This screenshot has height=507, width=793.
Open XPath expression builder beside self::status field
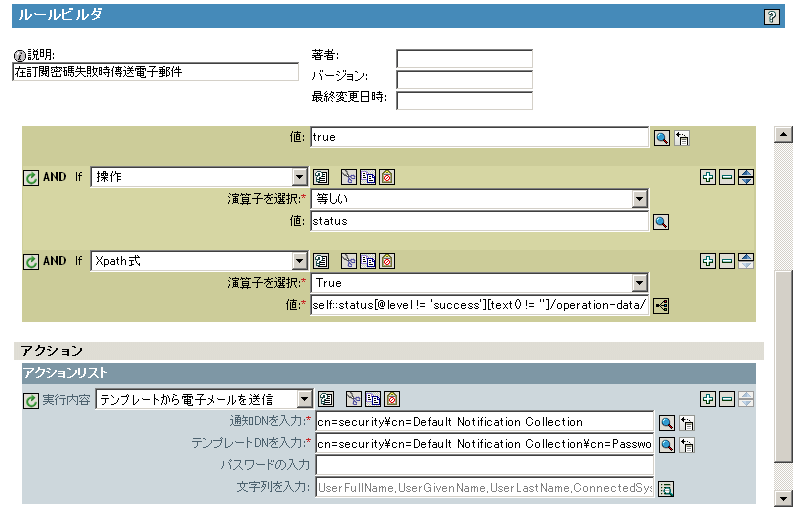661,306
